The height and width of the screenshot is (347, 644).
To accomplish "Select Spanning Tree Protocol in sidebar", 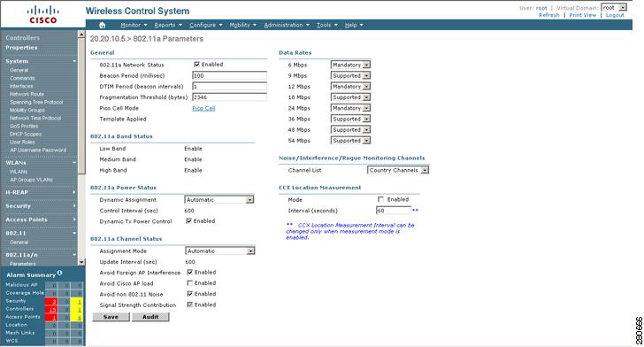I will coord(36,102).
